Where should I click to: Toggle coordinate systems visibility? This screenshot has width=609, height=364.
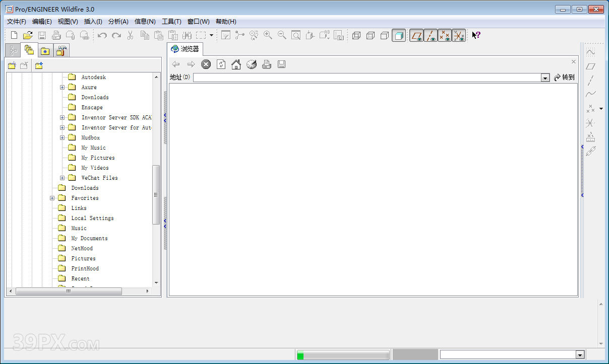(459, 36)
